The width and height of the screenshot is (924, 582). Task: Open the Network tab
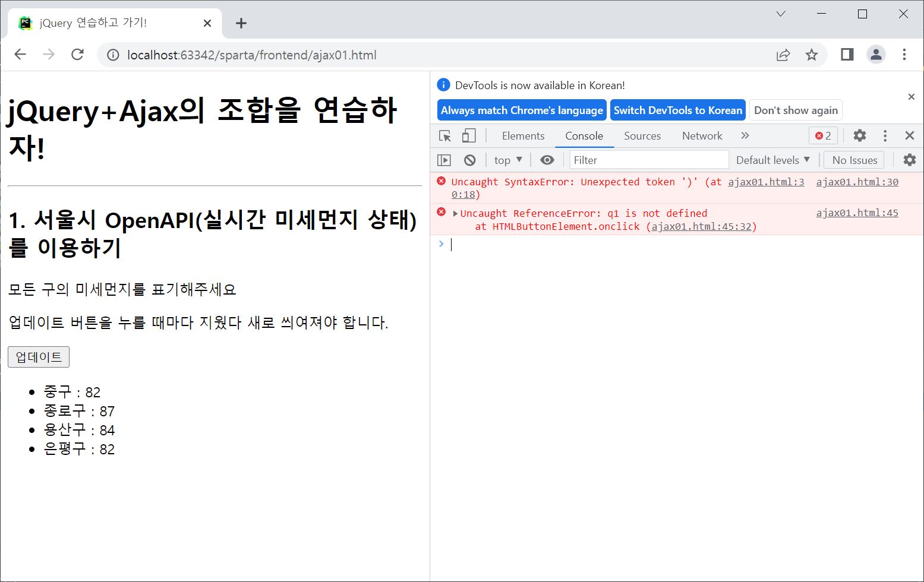[702, 136]
